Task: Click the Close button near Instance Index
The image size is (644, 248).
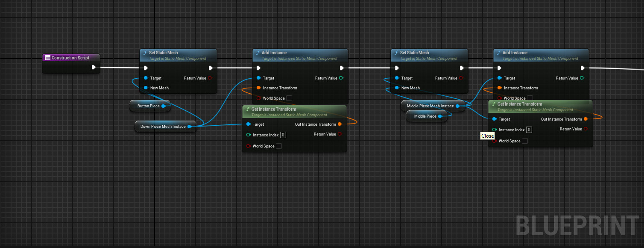Action: (x=487, y=136)
